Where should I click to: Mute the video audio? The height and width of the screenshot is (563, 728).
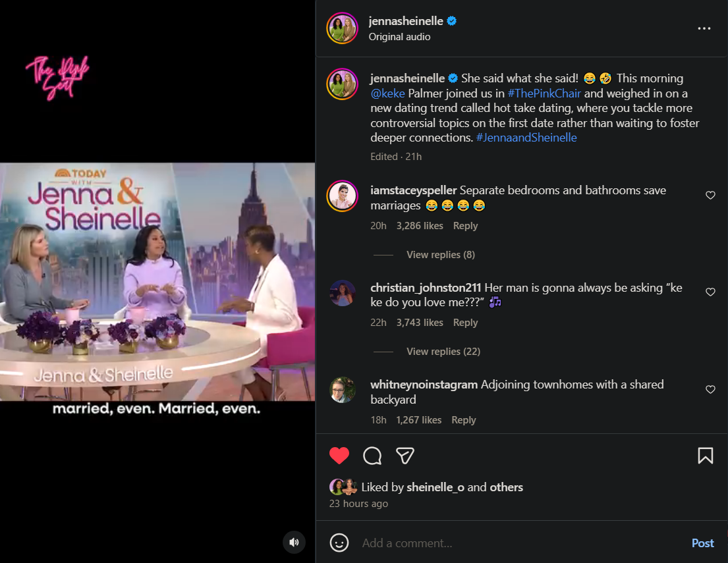[x=294, y=542]
